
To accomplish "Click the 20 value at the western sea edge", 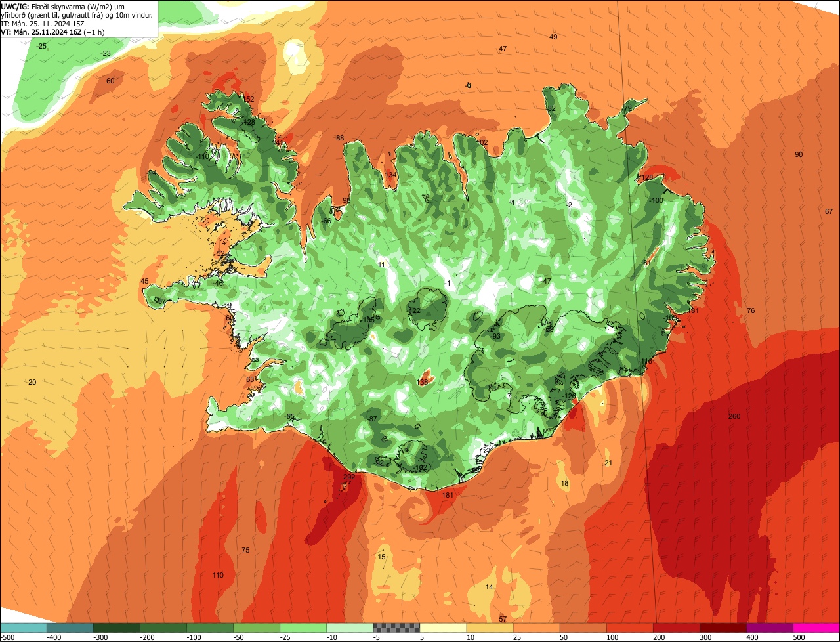I will tap(32, 382).
